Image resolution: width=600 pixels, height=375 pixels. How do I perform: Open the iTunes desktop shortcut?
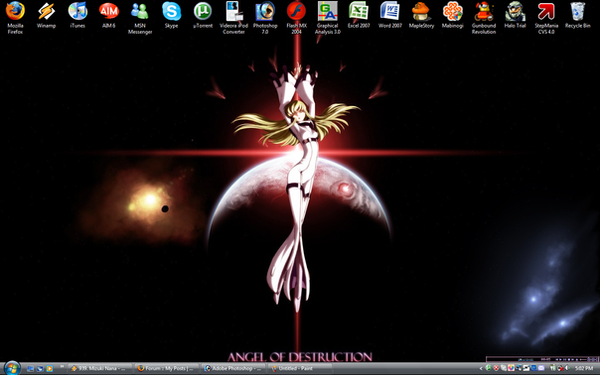(x=78, y=15)
